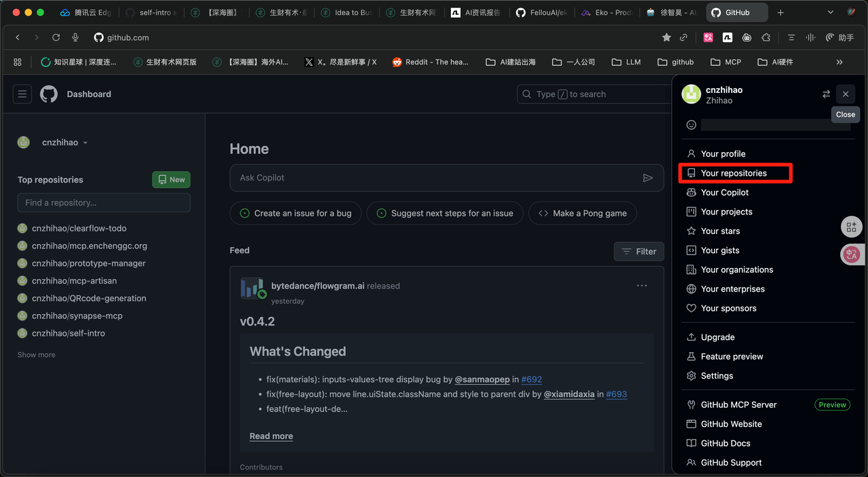Click the Find a repository field

click(104, 203)
